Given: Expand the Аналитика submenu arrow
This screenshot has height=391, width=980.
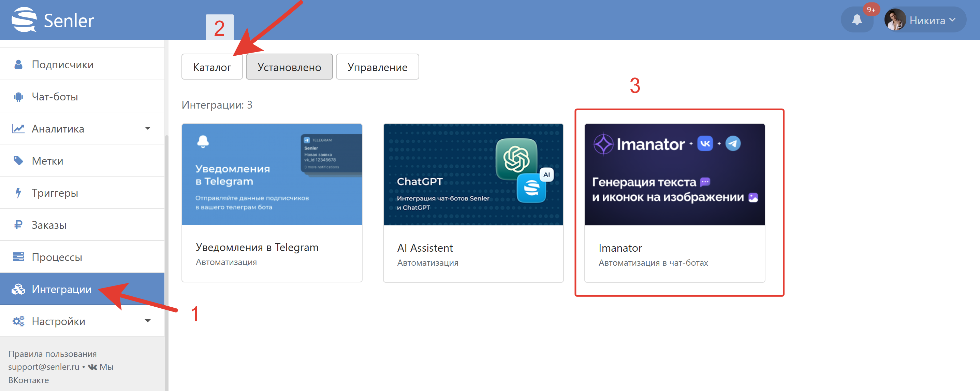Looking at the screenshot, I should coord(148,129).
